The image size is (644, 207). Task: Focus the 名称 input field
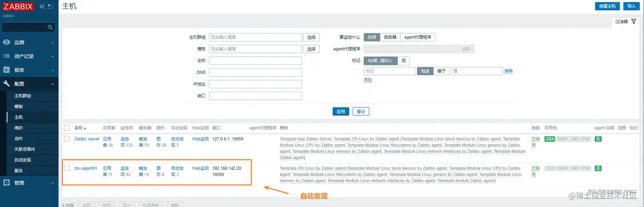(256, 61)
